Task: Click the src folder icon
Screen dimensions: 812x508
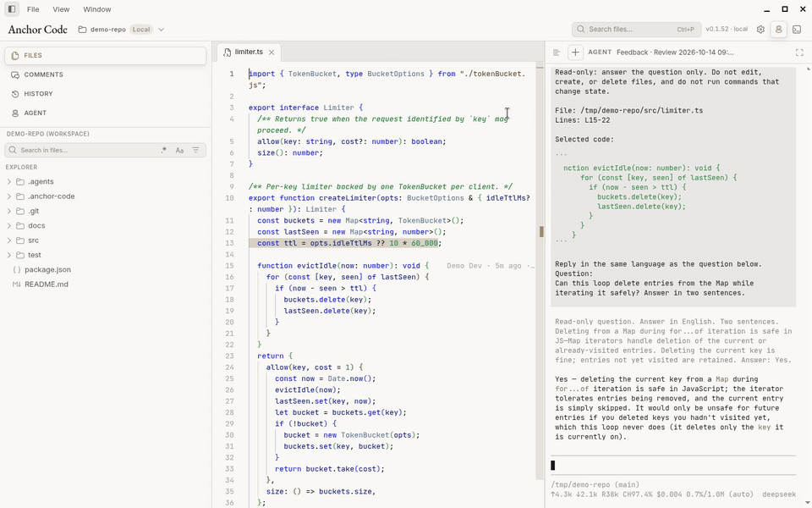Action: [x=20, y=240]
